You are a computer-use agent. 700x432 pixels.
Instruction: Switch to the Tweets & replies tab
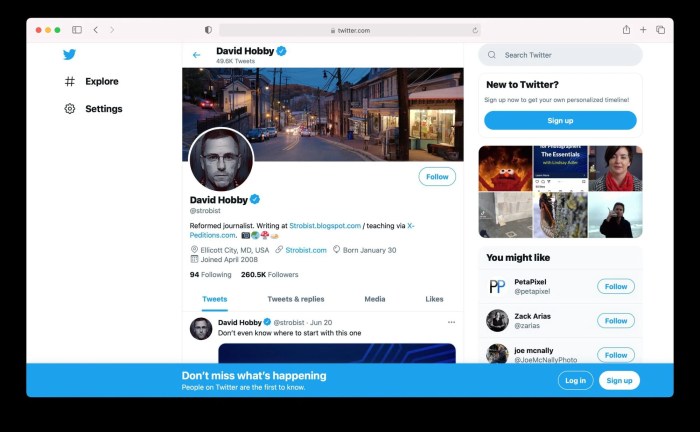coord(296,299)
